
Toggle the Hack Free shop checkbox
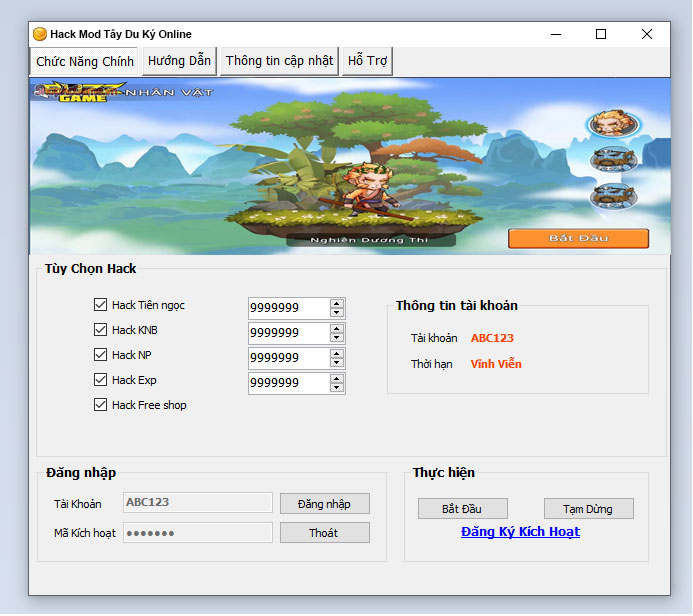[x=100, y=405]
